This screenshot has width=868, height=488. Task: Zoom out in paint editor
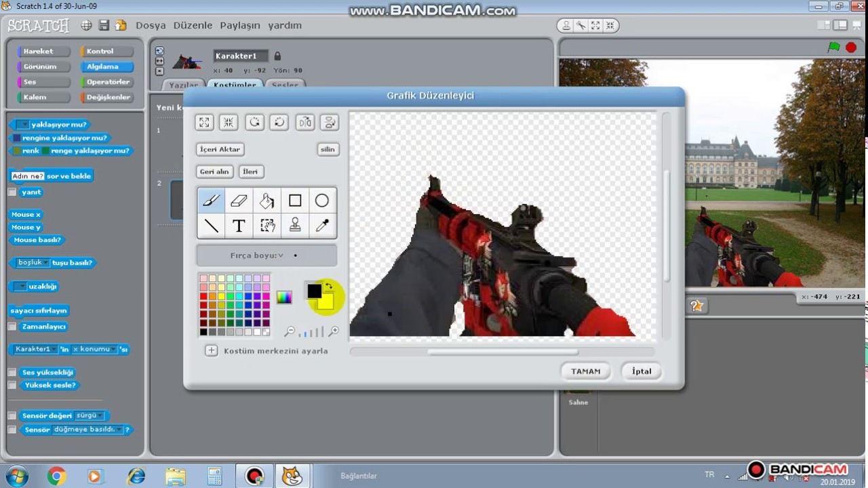pyautogui.click(x=290, y=331)
